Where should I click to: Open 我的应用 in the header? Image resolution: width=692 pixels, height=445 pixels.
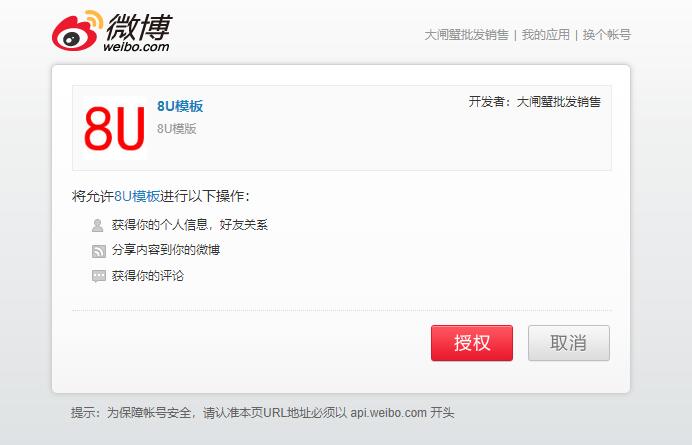coord(545,34)
